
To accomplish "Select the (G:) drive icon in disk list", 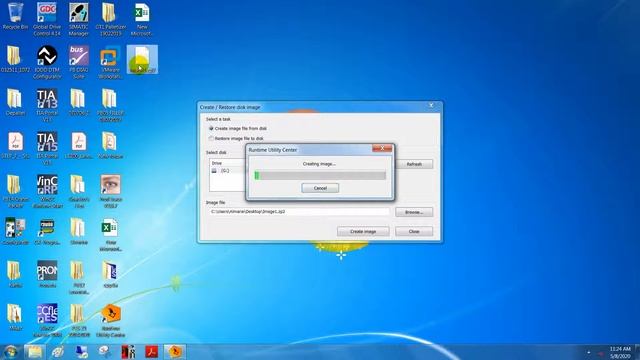I will click(x=214, y=171).
